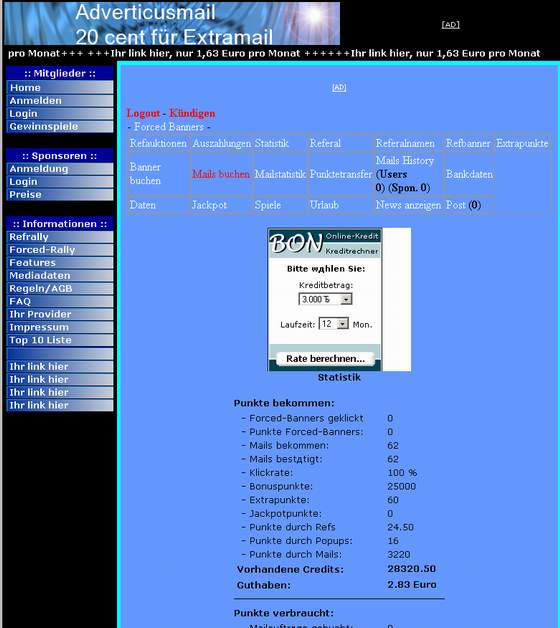
Task: Click the Adverticusmail header banner
Action: click(172, 23)
